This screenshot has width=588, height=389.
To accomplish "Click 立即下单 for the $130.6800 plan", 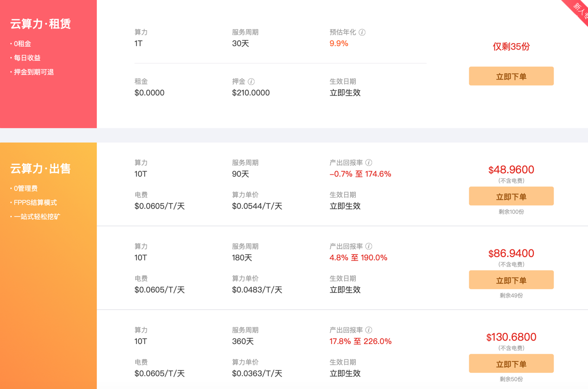I will 511,364.
